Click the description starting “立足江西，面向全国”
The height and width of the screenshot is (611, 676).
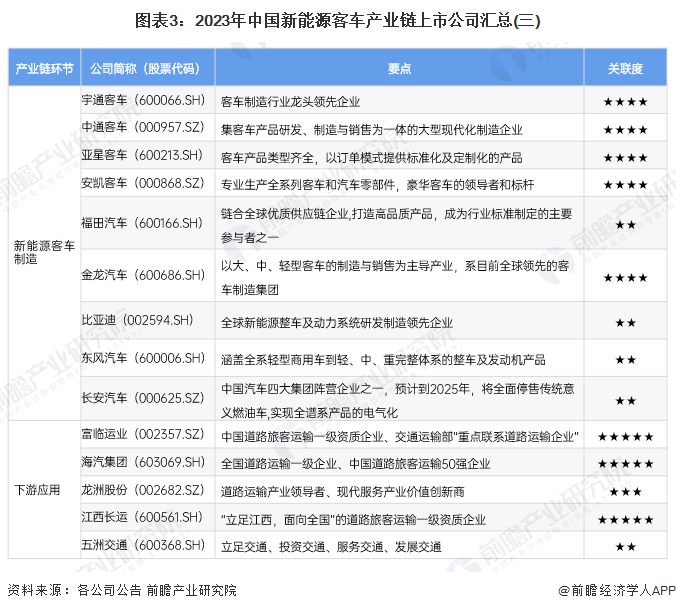pos(354,520)
